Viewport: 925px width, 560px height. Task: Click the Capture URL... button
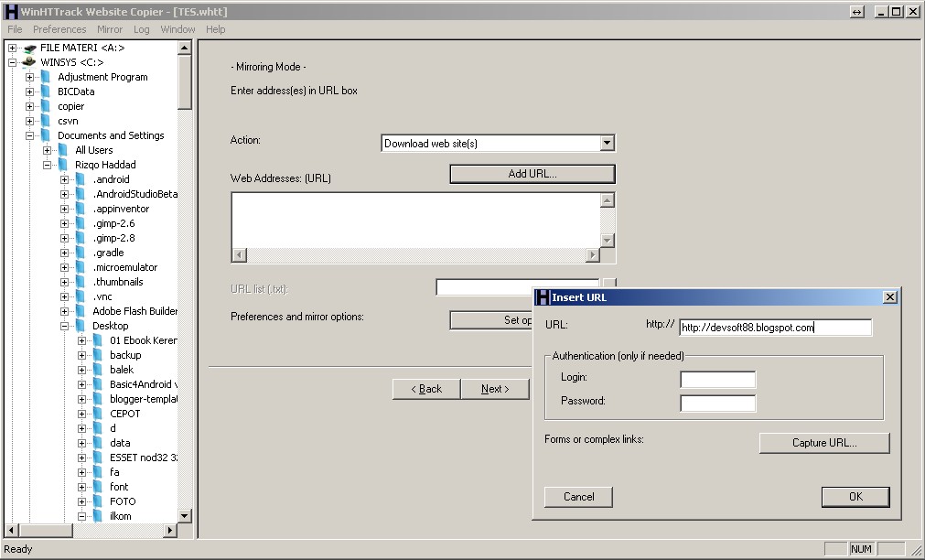(x=823, y=443)
